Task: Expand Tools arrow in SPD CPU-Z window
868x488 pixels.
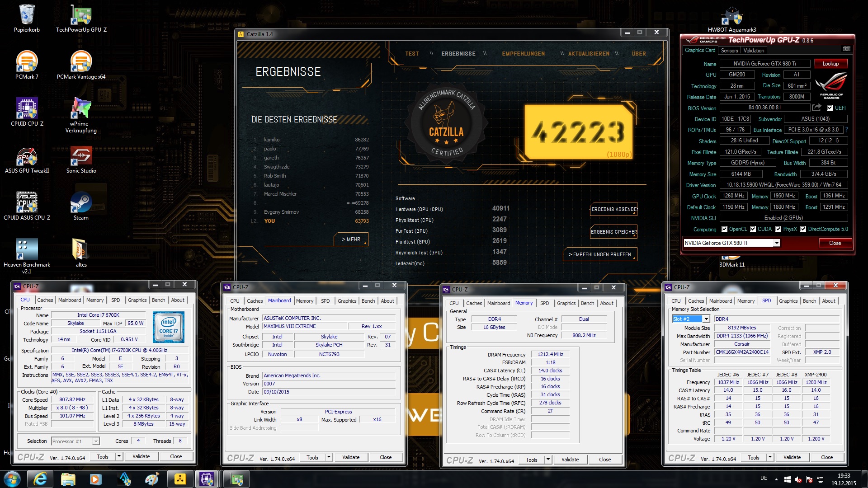Action: pyautogui.click(x=770, y=457)
